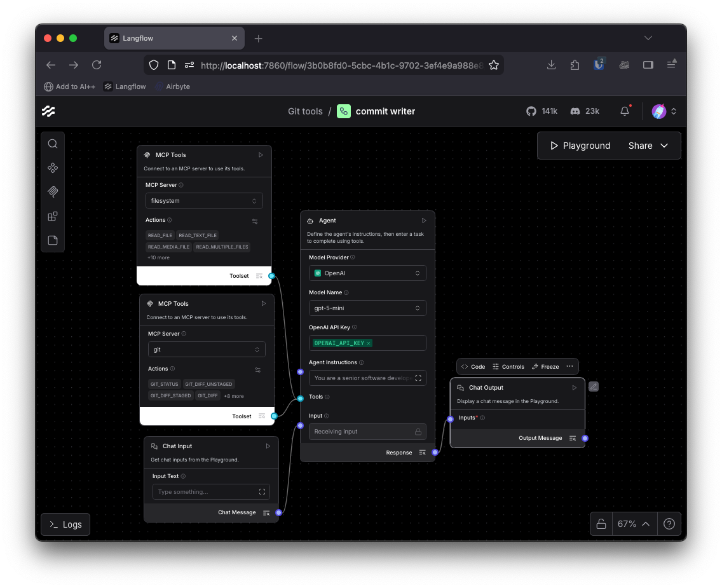Click the edit pencil beside Chat Output node
Image resolution: width=722 pixels, height=588 pixels.
pos(593,386)
